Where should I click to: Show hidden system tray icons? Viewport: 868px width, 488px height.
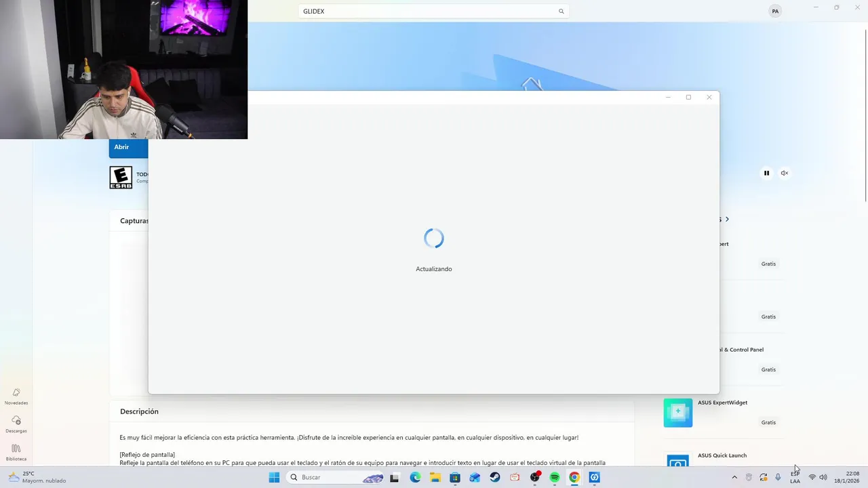click(x=734, y=477)
